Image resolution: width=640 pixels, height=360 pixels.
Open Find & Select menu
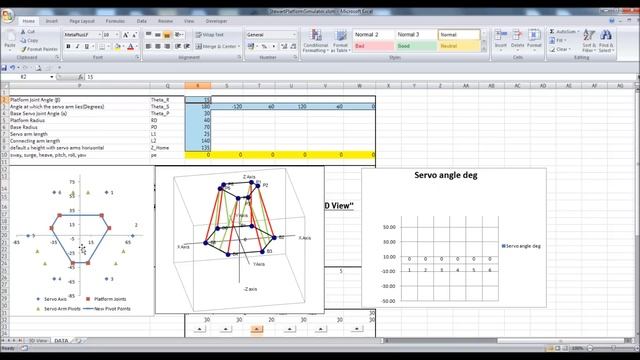point(606,41)
